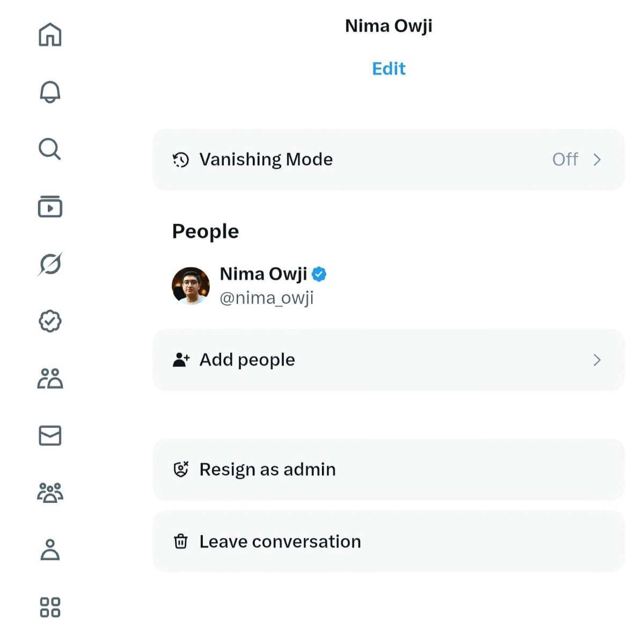Viewport: 644px width, 644px height.
Task: Open Grok slashed-circle icon
Action: pos(50,264)
